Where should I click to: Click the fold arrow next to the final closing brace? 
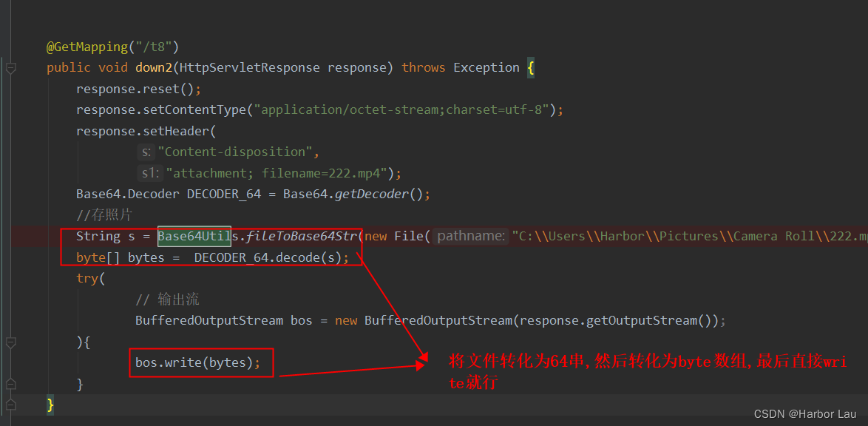point(10,404)
